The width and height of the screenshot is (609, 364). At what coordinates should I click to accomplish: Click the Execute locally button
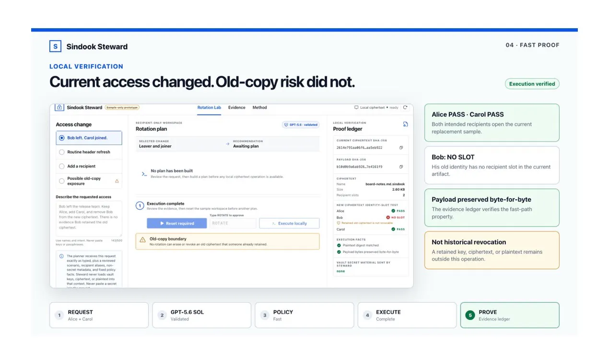click(289, 224)
